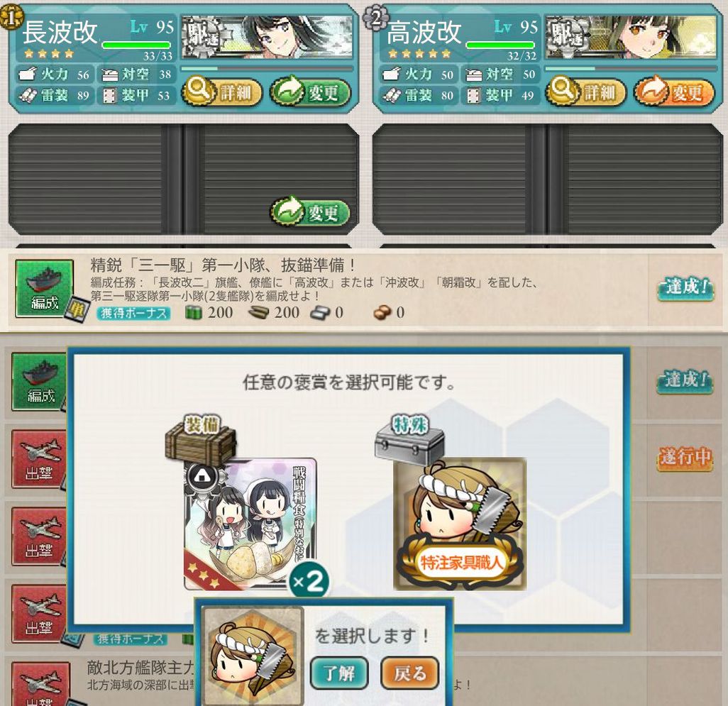Screen dimensions: 728x706
Task: Choose the 特注家具職人 special reward
Action: [460, 524]
